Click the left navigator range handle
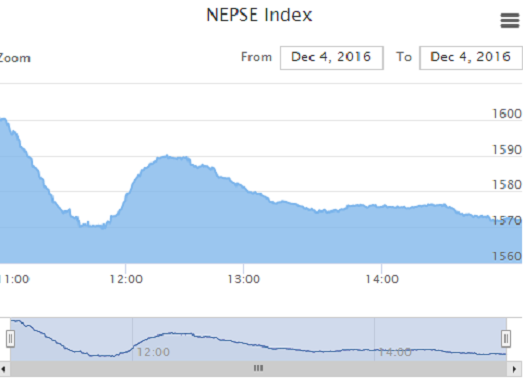 point(10,339)
